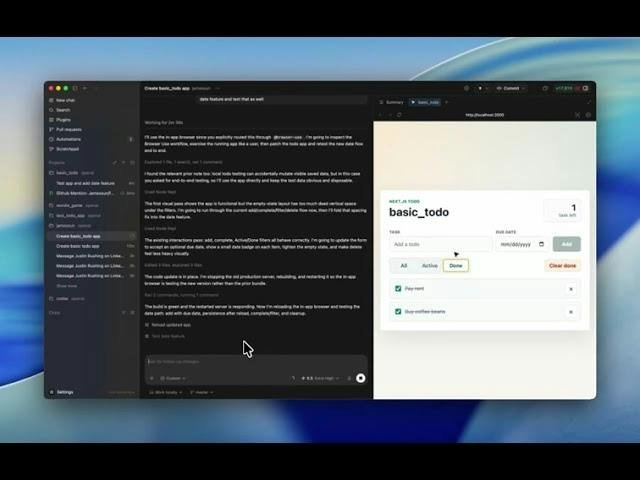Open calendar picker icon in Due date field
The image size is (640, 480).
click(542, 244)
